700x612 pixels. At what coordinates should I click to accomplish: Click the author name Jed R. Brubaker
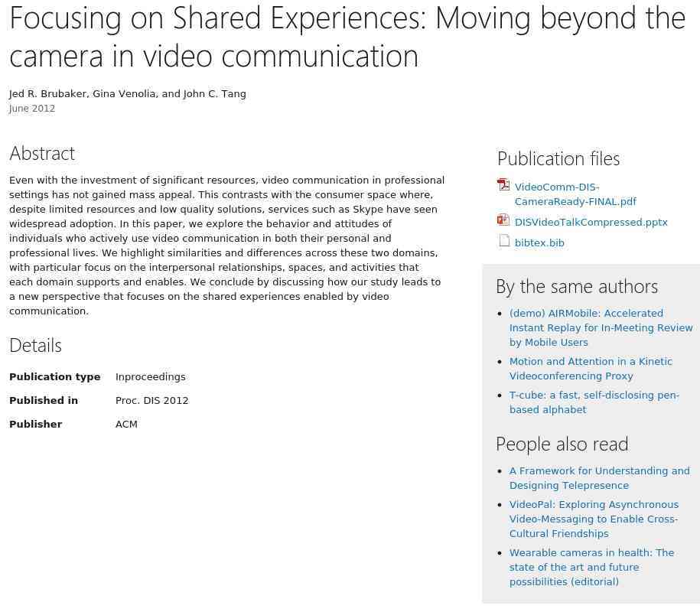48,94
